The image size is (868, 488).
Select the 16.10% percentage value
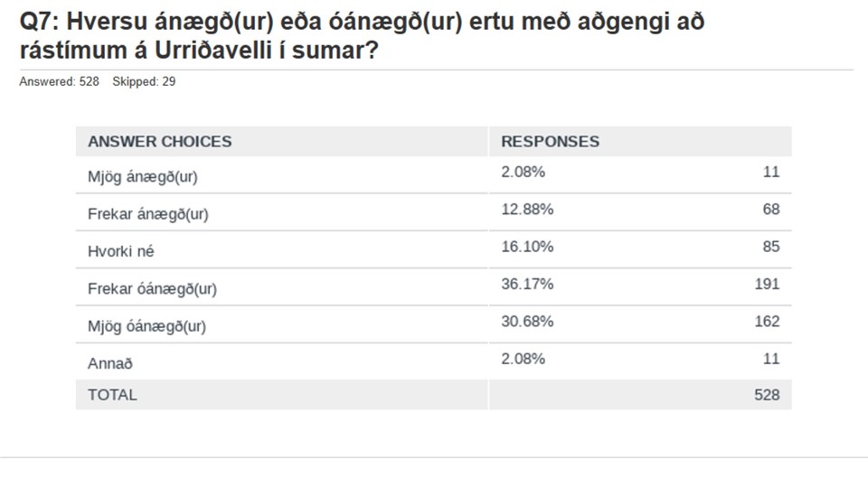(x=527, y=247)
